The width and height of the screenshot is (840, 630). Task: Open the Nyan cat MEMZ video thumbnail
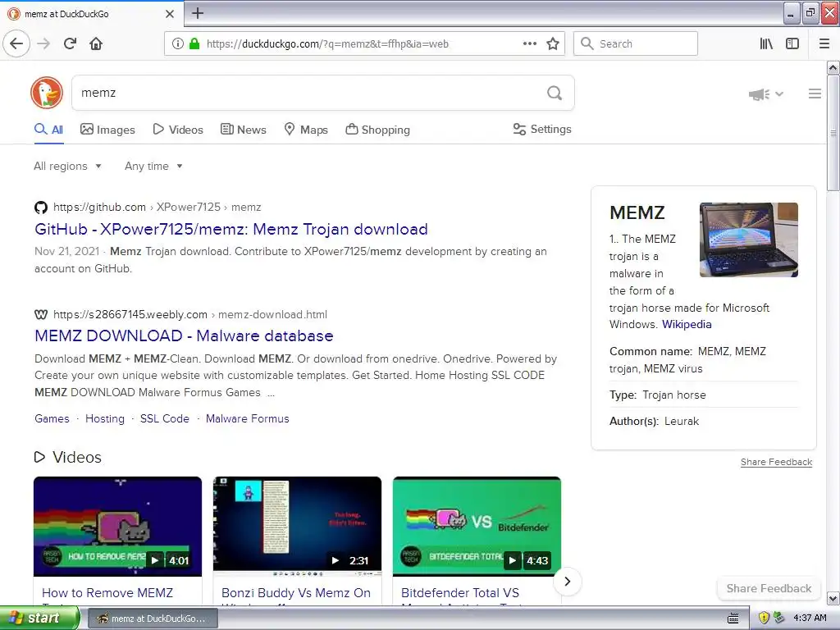click(x=118, y=526)
